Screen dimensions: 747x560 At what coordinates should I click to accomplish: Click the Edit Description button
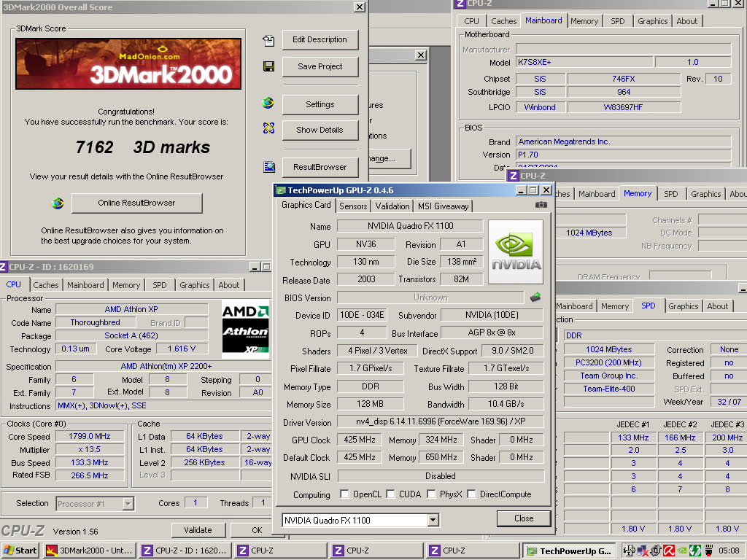[320, 39]
